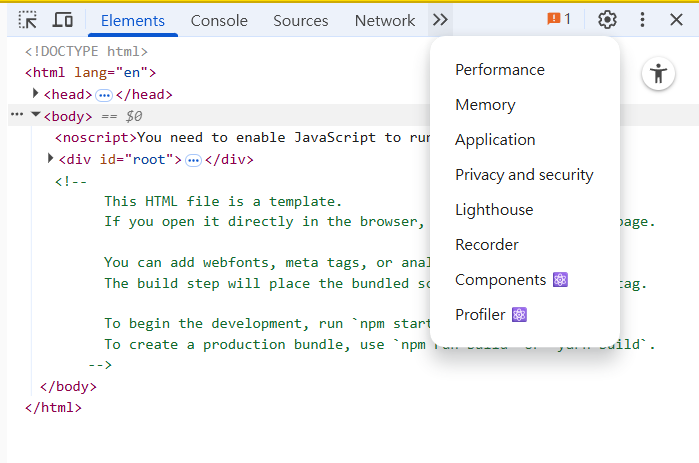Click the accessibility figure button
The width and height of the screenshot is (699, 463).
pyautogui.click(x=658, y=74)
